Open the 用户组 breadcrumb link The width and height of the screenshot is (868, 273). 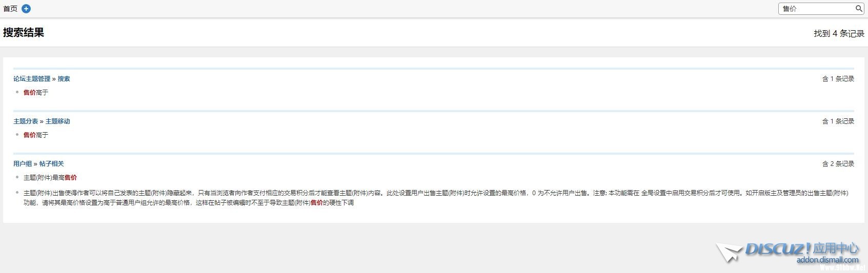tap(23, 164)
